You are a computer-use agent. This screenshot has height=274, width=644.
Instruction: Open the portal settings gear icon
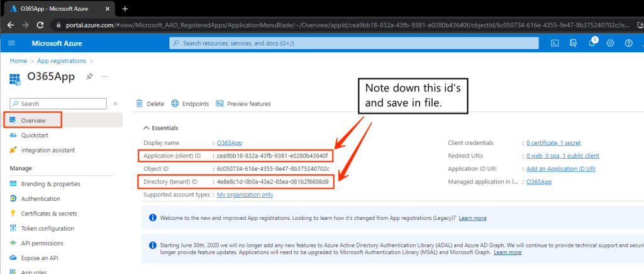pyautogui.click(x=610, y=43)
